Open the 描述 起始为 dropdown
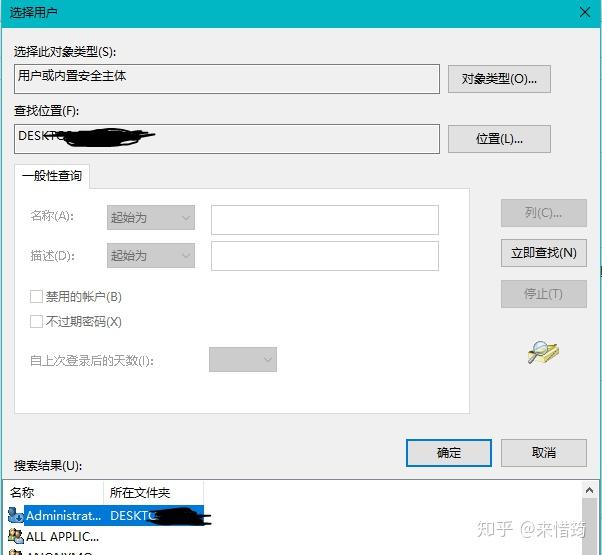Image resolution: width=602 pixels, height=555 pixels. click(x=151, y=256)
